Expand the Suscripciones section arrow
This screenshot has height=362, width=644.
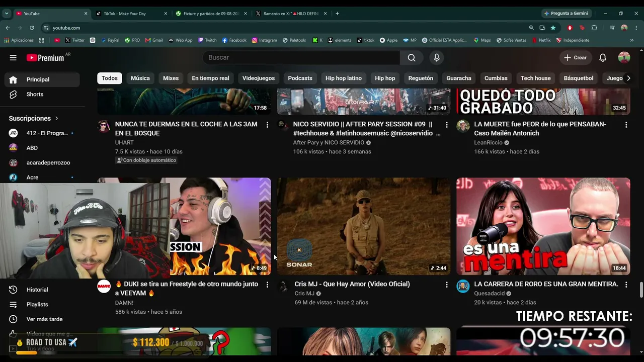(x=56, y=118)
